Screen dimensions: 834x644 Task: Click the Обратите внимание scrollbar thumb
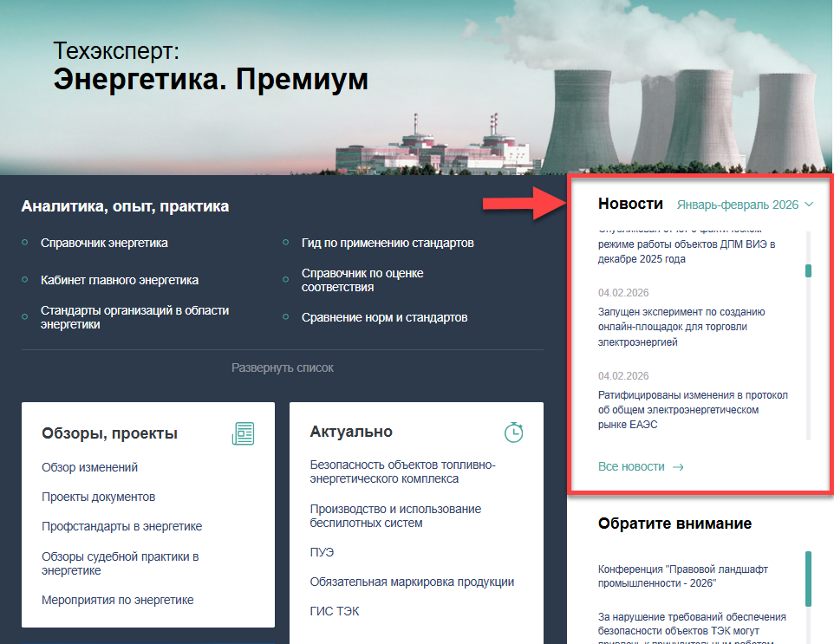tap(808, 578)
